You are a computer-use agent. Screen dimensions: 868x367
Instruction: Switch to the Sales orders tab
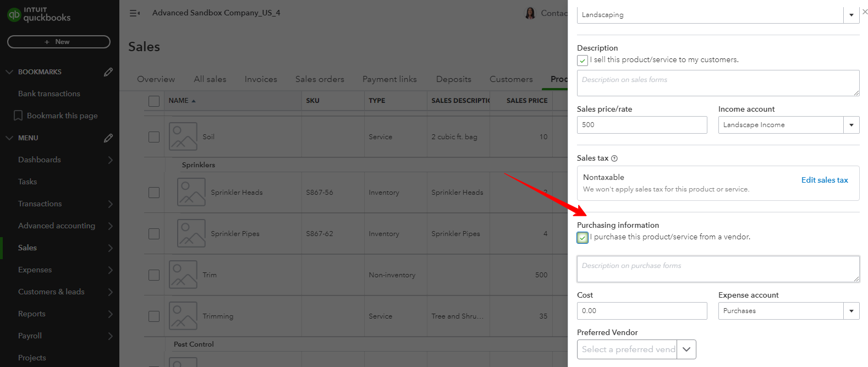click(320, 79)
